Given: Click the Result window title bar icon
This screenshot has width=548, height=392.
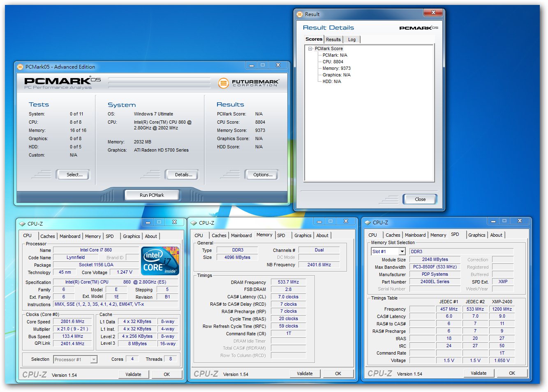Looking at the screenshot, I should (300, 14).
